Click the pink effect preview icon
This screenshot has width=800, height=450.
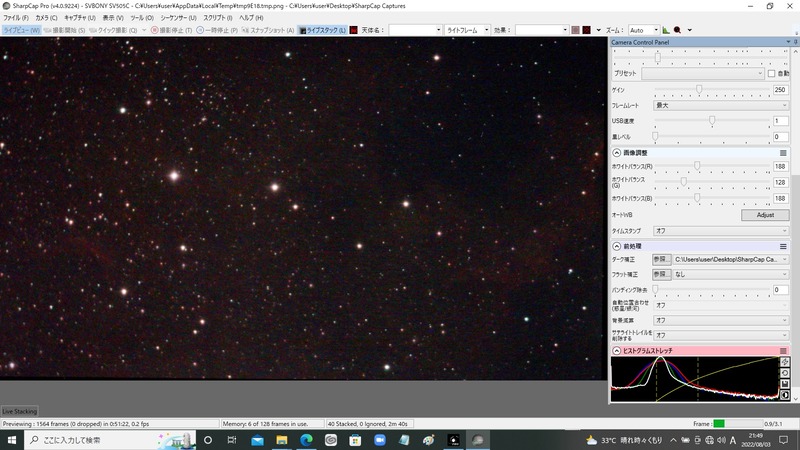click(x=576, y=30)
